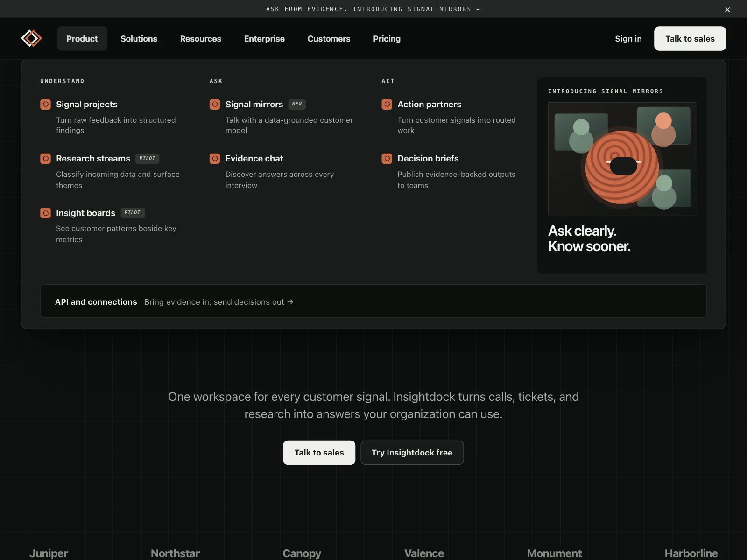Open the Decision briefs link
Viewport: 747px width, 560px height.
[x=428, y=159]
